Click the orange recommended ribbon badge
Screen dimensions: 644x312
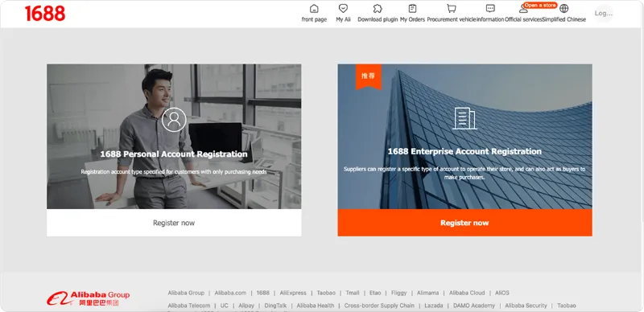point(369,76)
